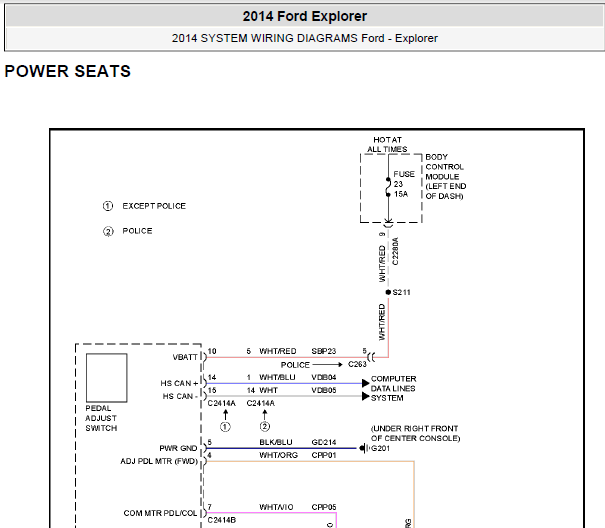Click the PWR GND pin label
Screen dimensions: 605x528
point(178,448)
